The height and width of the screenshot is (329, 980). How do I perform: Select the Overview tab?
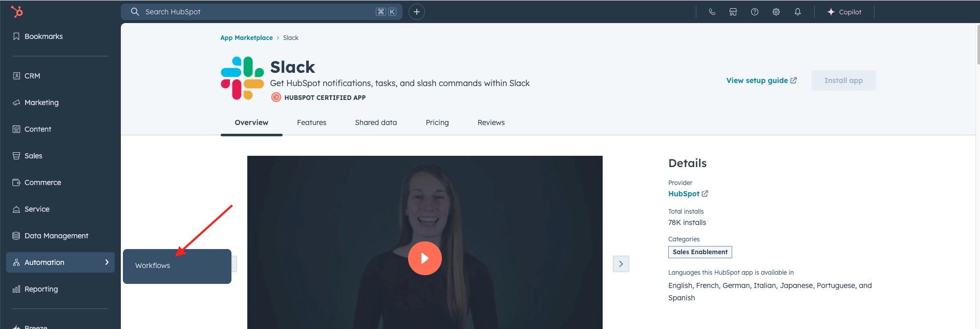(251, 122)
